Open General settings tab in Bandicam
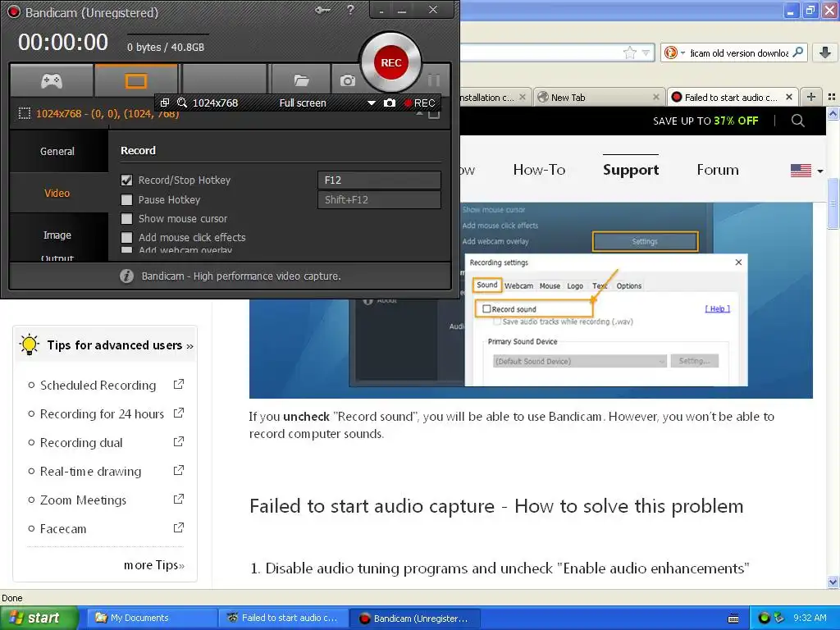840x630 pixels. point(57,152)
